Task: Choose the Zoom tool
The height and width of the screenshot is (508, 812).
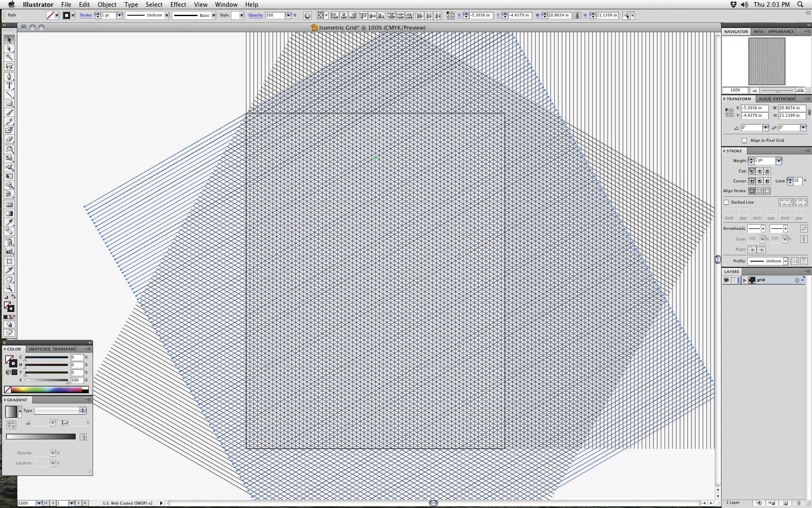Action: [9, 288]
